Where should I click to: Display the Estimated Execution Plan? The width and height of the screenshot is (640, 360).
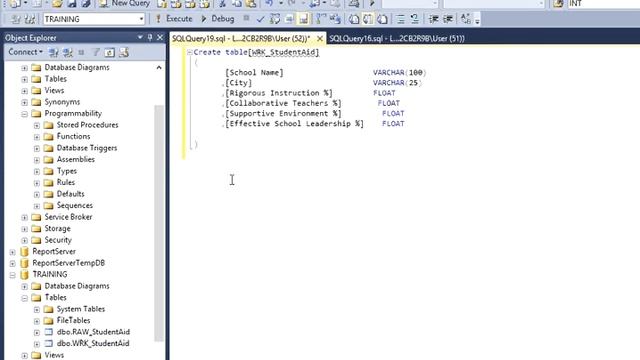275,19
